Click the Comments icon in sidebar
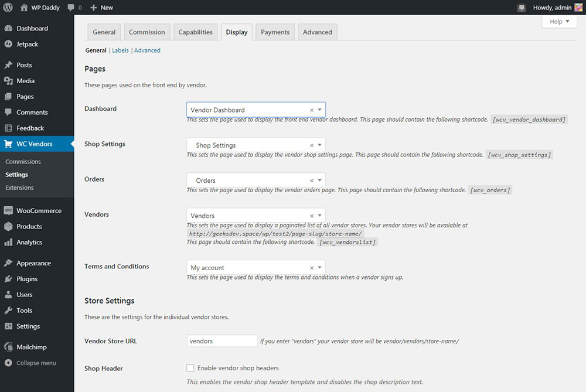Viewport: 586px width, 392px height. pyautogui.click(x=8, y=112)
